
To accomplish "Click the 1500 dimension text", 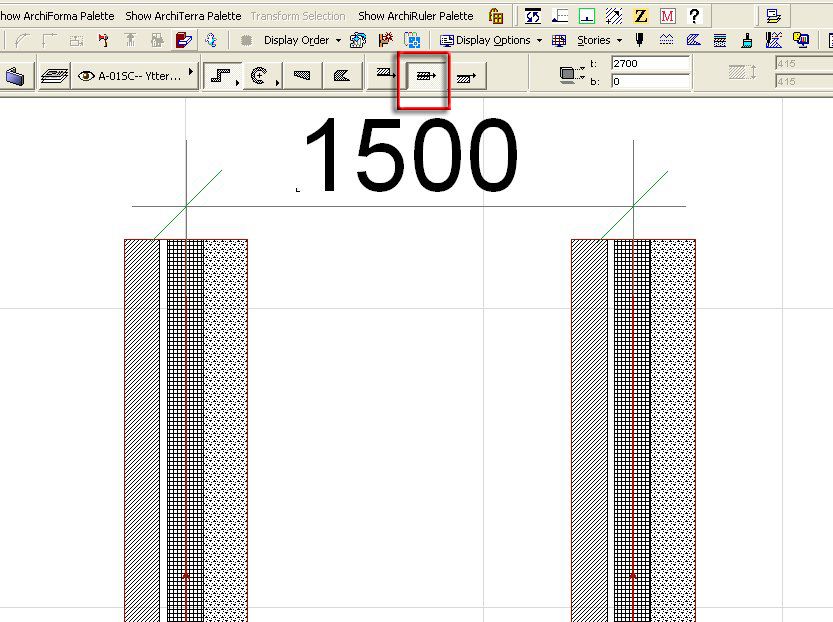I will click(x=410, y=155).
